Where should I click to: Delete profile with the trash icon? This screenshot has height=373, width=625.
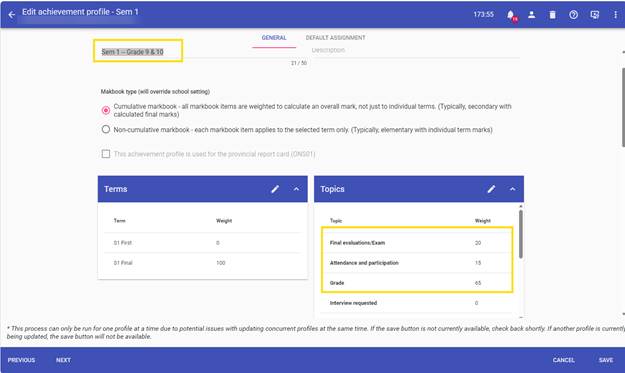tap(552, 15)
